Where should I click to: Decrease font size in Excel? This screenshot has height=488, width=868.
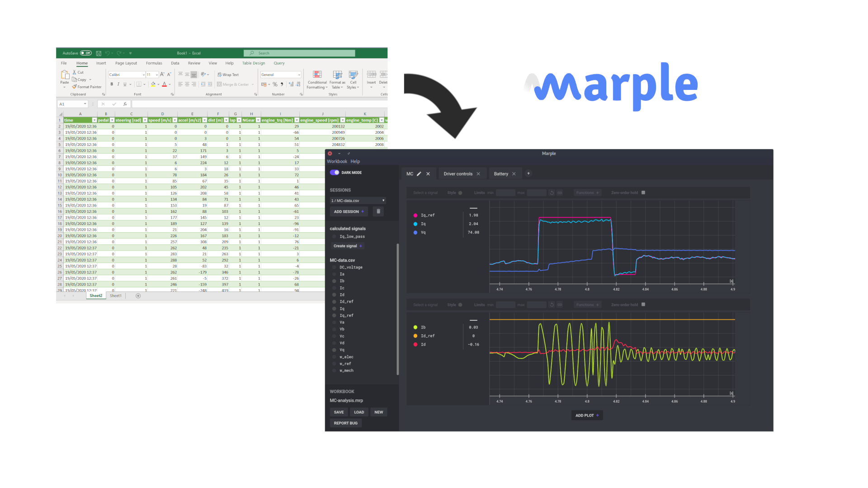point(169,75)
